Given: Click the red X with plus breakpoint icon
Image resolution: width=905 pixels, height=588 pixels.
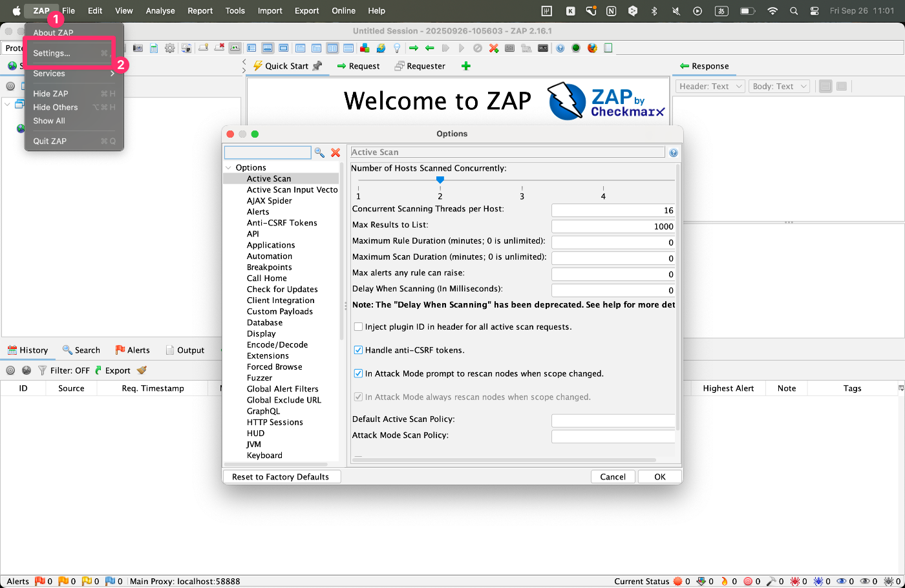Looking at the screenshot, I should [x=494, y=48].
